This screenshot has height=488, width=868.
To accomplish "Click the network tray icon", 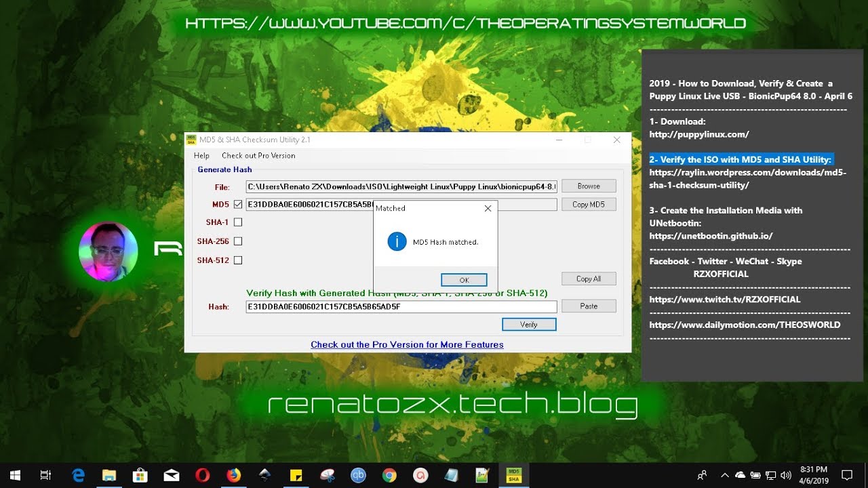I will coord(771,475).
